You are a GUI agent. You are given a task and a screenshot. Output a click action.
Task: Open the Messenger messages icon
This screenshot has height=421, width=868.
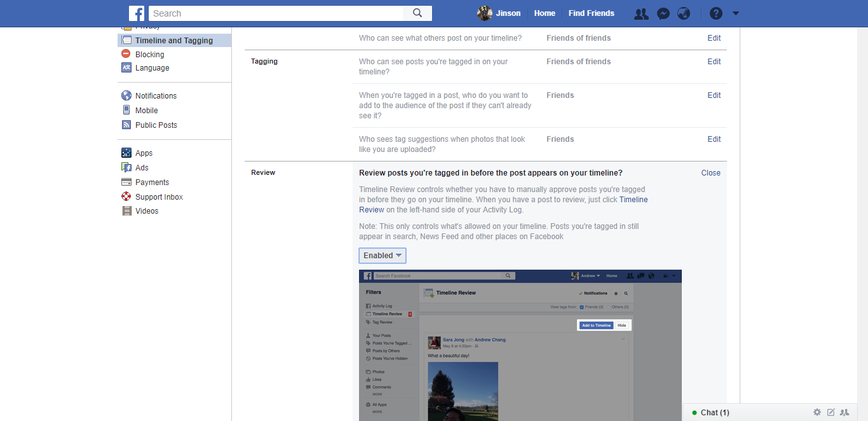tap(663, 13)
